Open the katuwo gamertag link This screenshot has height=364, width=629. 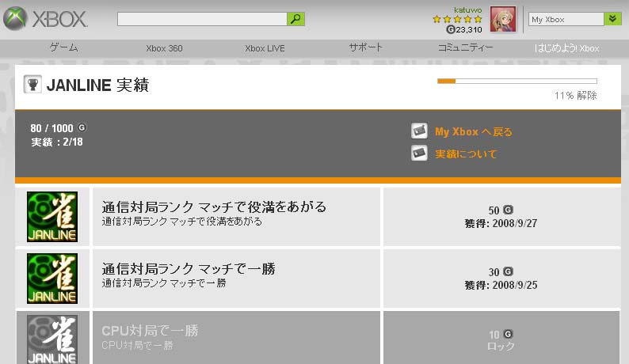(x=467, y=9)
